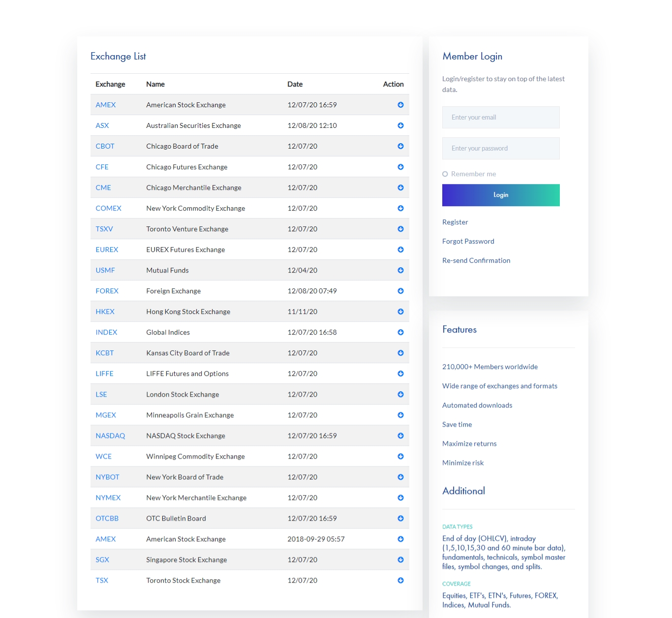Click the Forgot Password link
The height and width of the screenshot is (618, 672).
coord(468,241)
